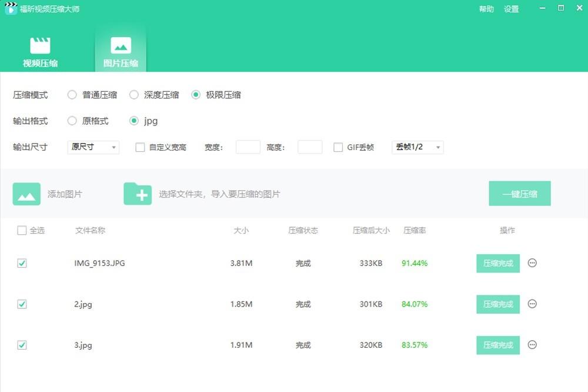
Task: Select 普通压缩 compression mode
Action: click(72, 95)
